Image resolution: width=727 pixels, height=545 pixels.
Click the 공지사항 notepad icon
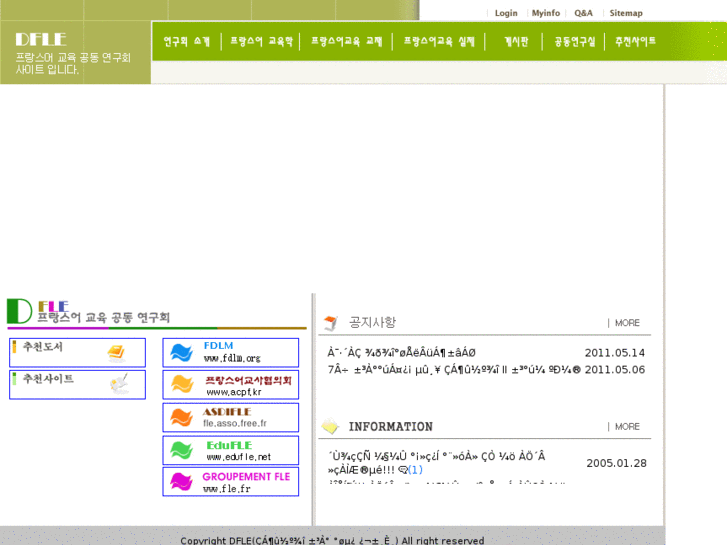331,323
